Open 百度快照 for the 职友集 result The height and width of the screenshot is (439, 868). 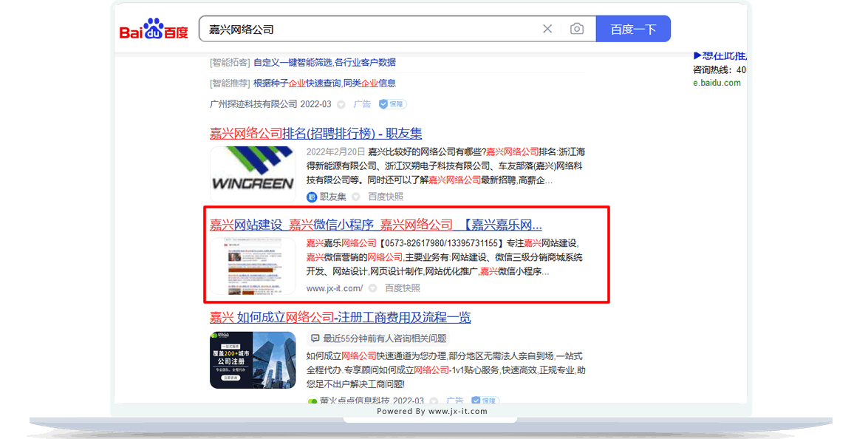[x=386, y=197]
